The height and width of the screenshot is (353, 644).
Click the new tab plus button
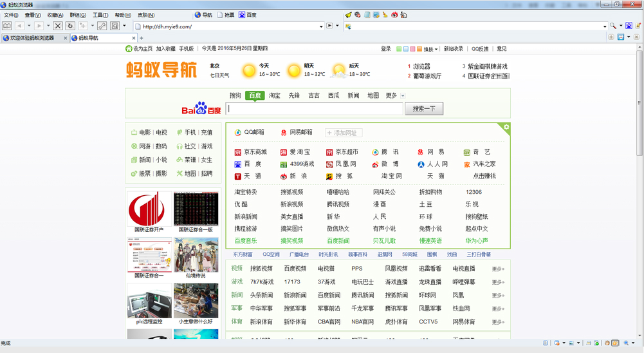[x=142, y=38]
